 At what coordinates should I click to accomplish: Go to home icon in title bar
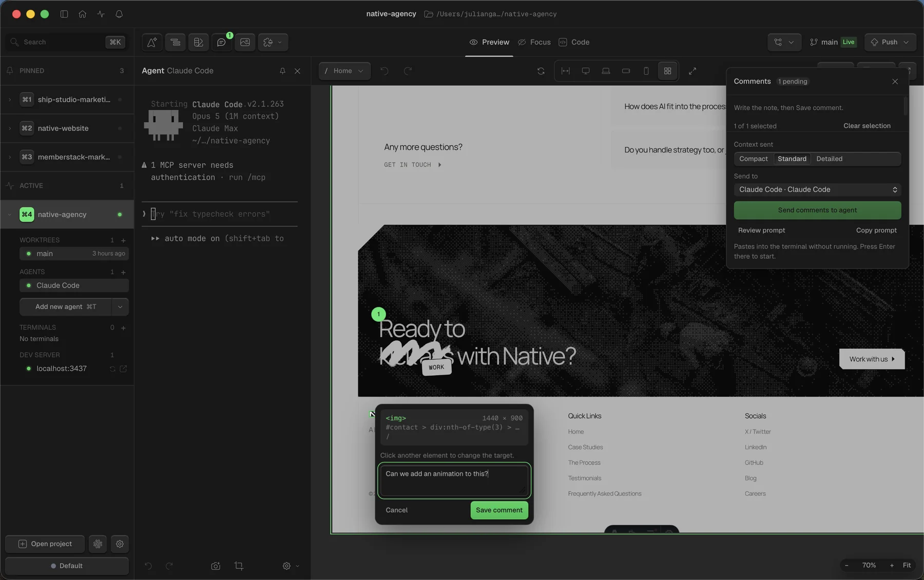tap(82, 14)
